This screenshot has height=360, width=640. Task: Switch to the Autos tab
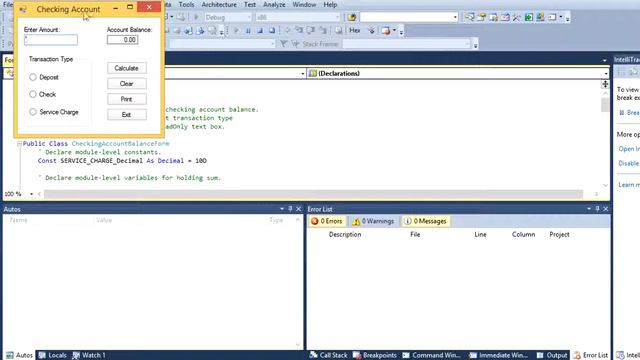point(19,355)
